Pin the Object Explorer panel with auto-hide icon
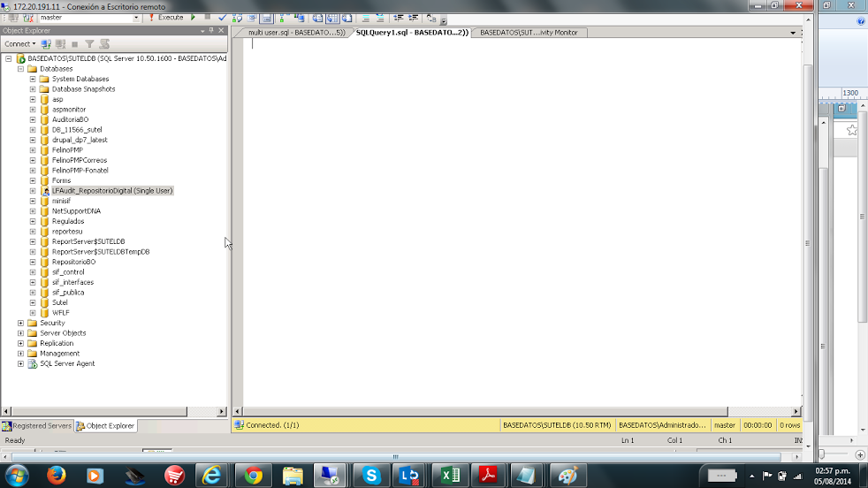 (211, 30)
